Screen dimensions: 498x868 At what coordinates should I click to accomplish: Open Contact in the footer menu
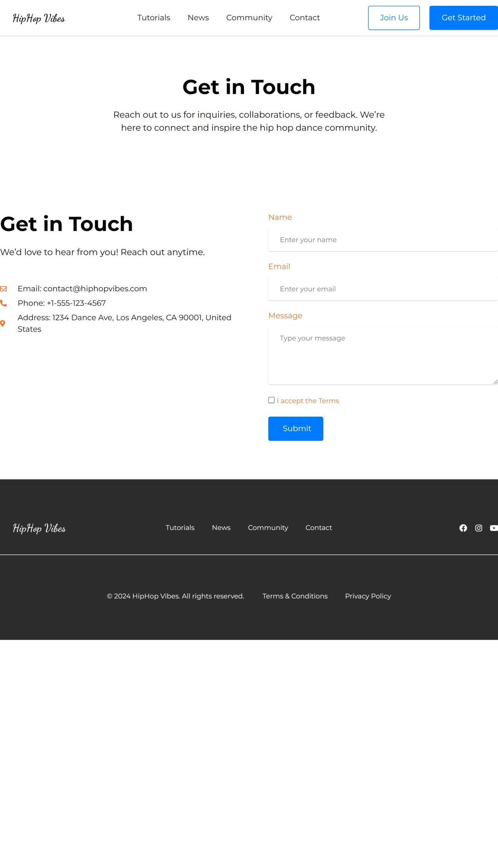click(319, 528)
